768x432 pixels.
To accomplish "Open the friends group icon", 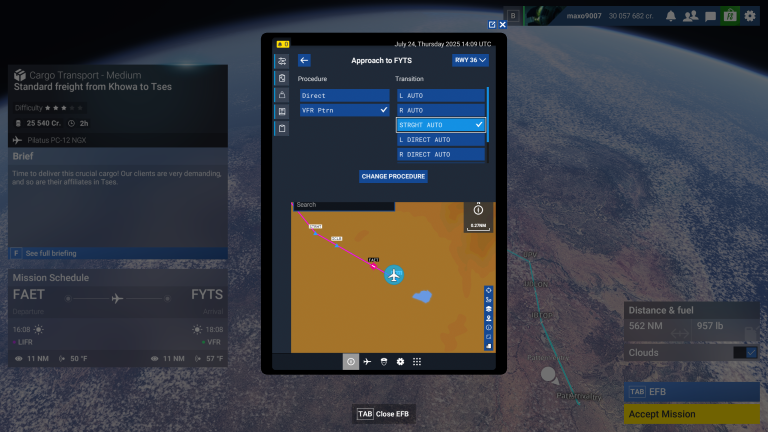I will (691, 16).
